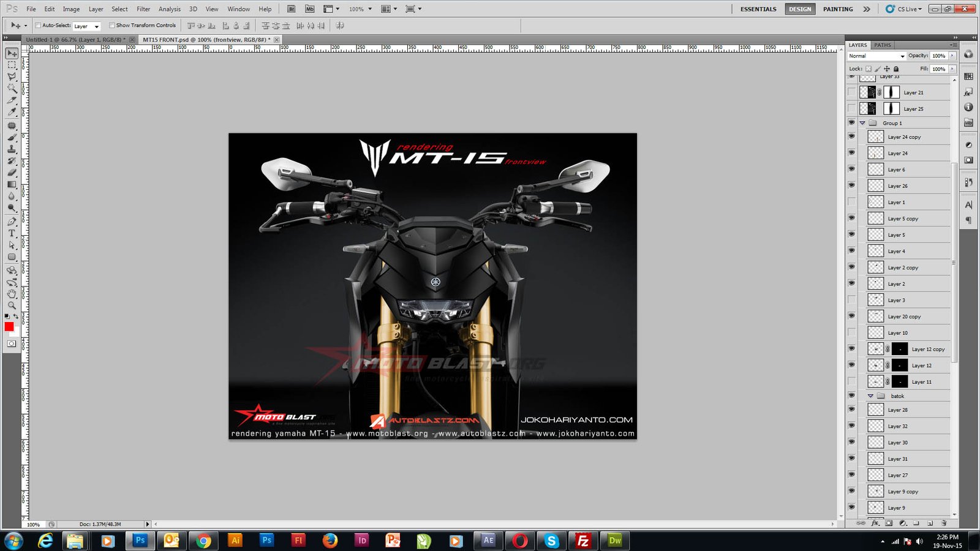Open the Auto-Select Layer dropdown

pos(86,26)
